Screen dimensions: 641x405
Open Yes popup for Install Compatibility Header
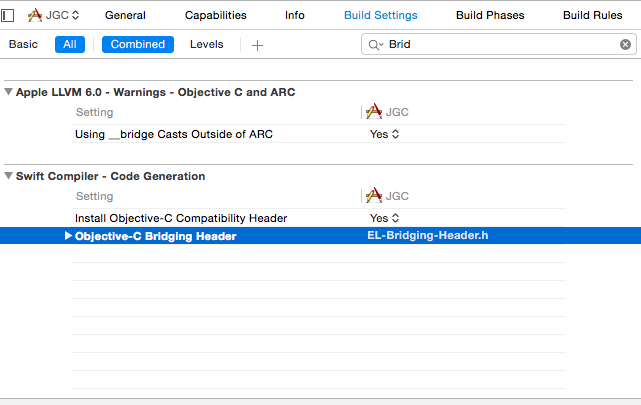[x=384, y=218]
